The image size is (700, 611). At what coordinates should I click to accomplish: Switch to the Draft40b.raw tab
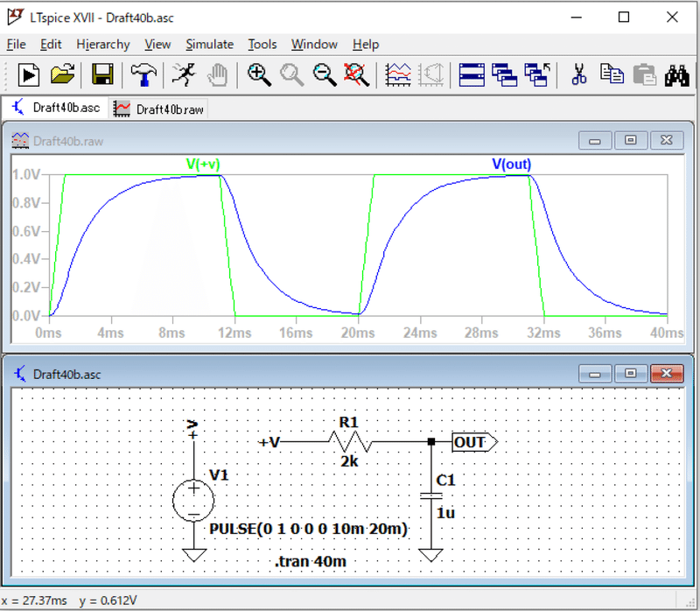[158, 109]
